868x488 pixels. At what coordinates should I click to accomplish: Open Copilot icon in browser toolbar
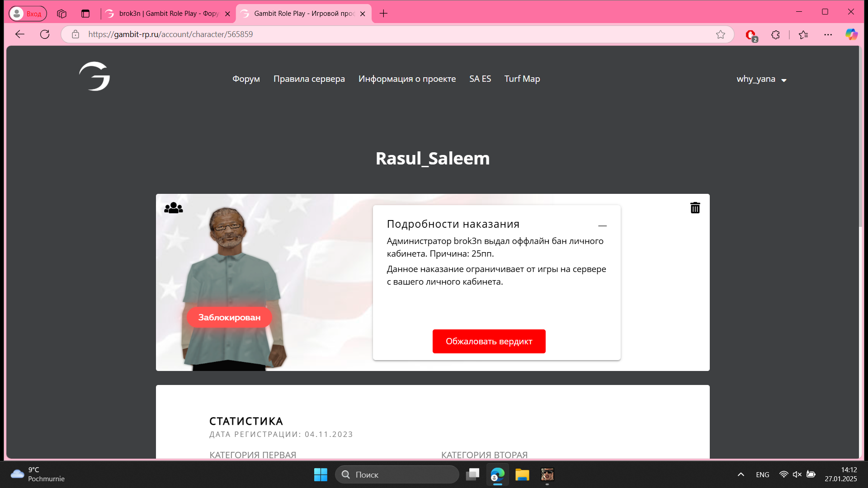pyautogui.click(x=851, y=35)
